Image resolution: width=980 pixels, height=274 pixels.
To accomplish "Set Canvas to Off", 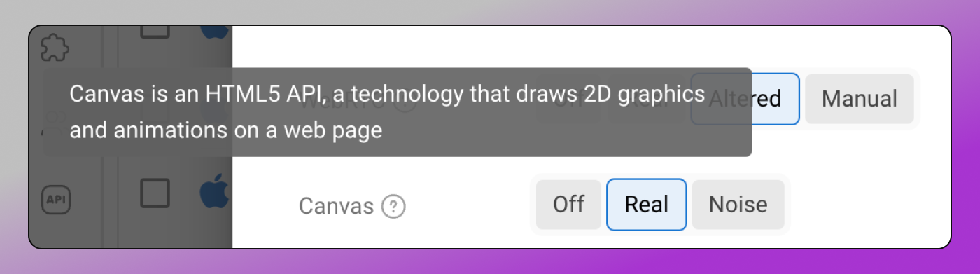I will pyautogui.click(x=568, y=205).
